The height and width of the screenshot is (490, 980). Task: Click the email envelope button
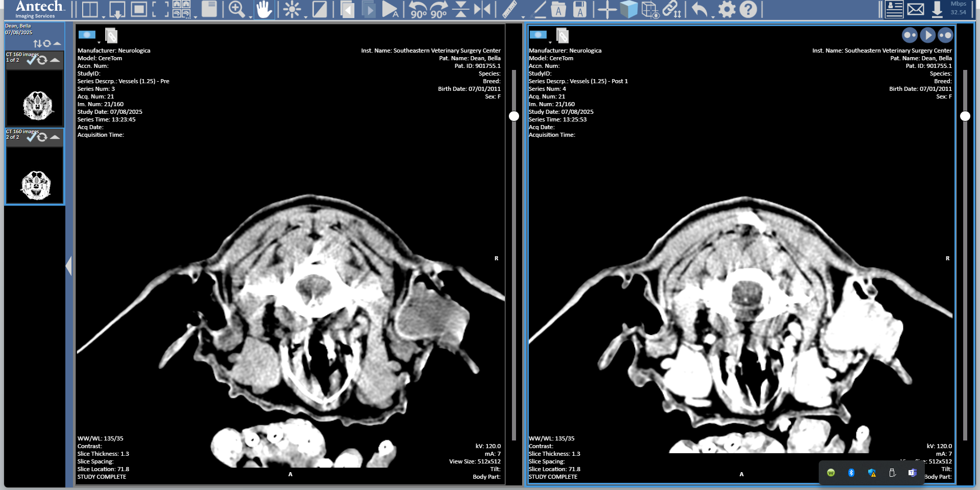click(915, 9)
